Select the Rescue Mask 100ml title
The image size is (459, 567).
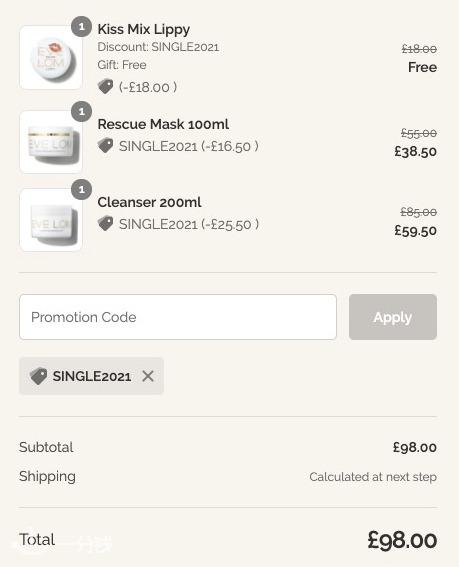pyautogui.click(x=163, y=124)
